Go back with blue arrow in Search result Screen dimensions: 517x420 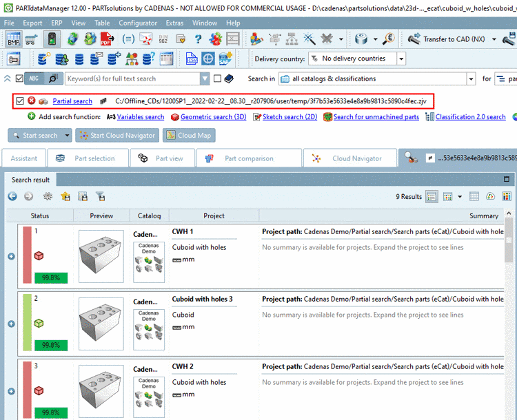coord(12,197)
